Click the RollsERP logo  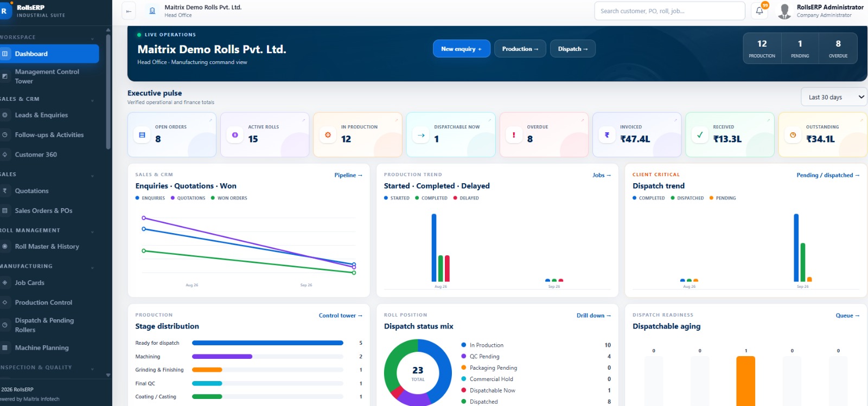(x=4, y=11)
